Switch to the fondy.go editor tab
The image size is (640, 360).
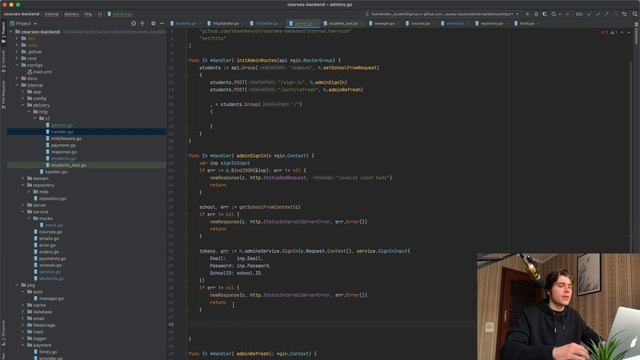click(527, 24)
